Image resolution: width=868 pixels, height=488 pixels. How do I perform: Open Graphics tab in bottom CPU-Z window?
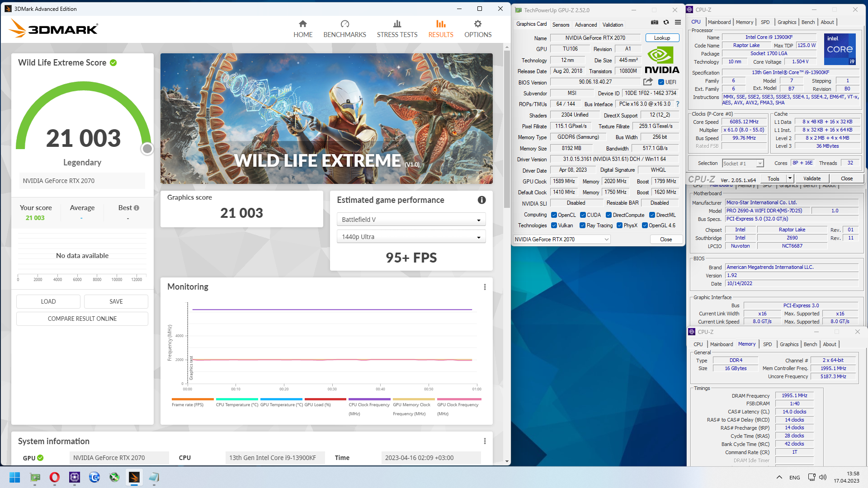[x=789, y=344]
